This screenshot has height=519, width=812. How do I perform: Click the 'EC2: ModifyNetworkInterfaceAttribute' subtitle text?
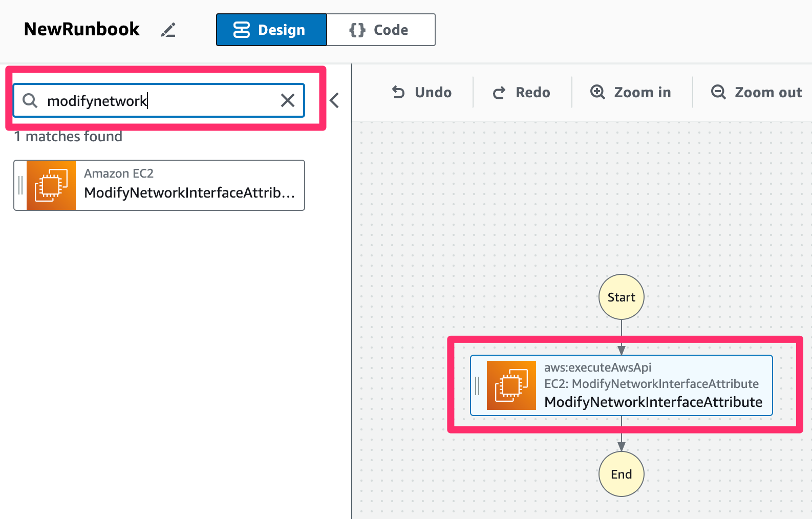tap(651, 384)
